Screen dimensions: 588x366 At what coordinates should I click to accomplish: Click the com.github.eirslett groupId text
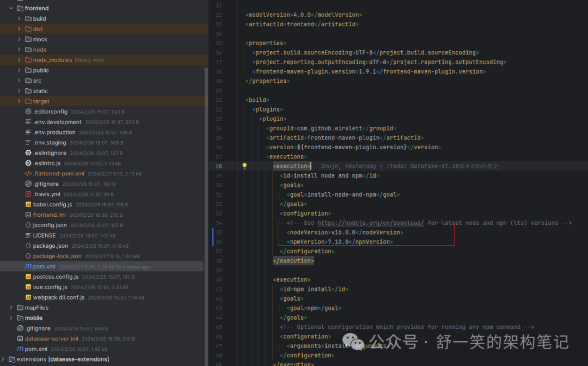(329, 128)
